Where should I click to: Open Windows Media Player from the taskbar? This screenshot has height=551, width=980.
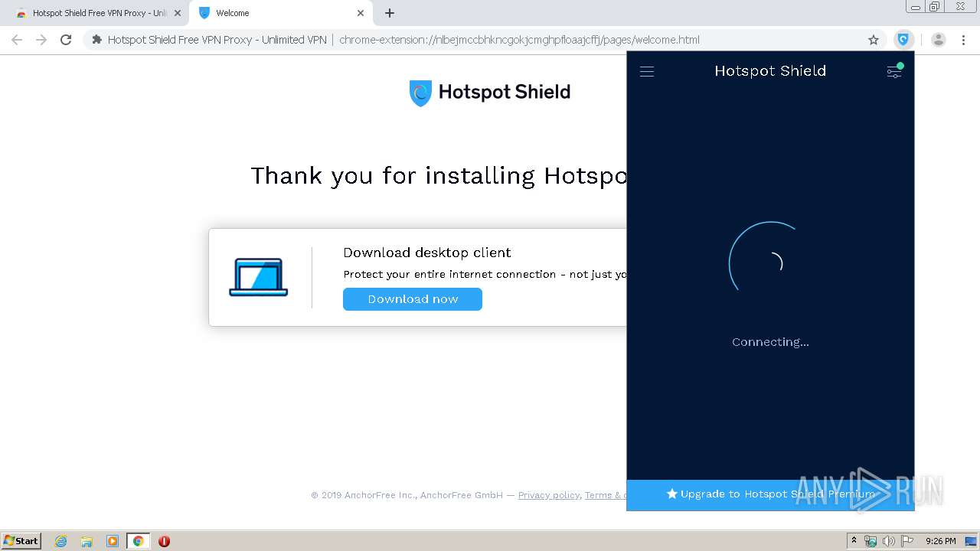coord(113,541)
